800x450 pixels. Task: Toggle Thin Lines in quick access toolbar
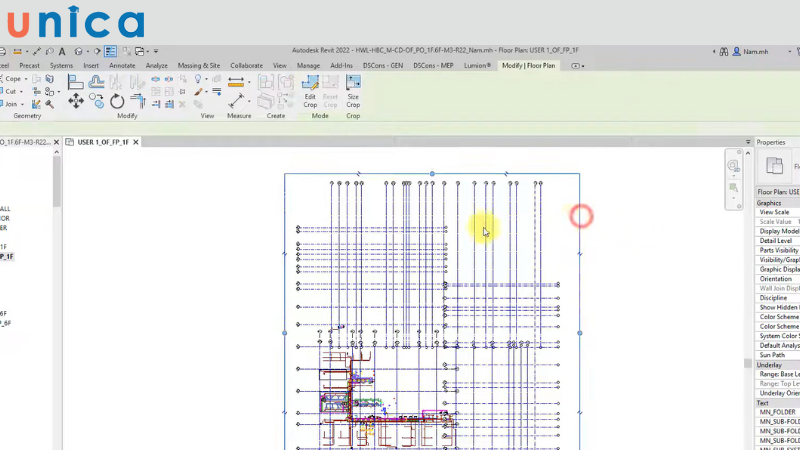(111, 51)
